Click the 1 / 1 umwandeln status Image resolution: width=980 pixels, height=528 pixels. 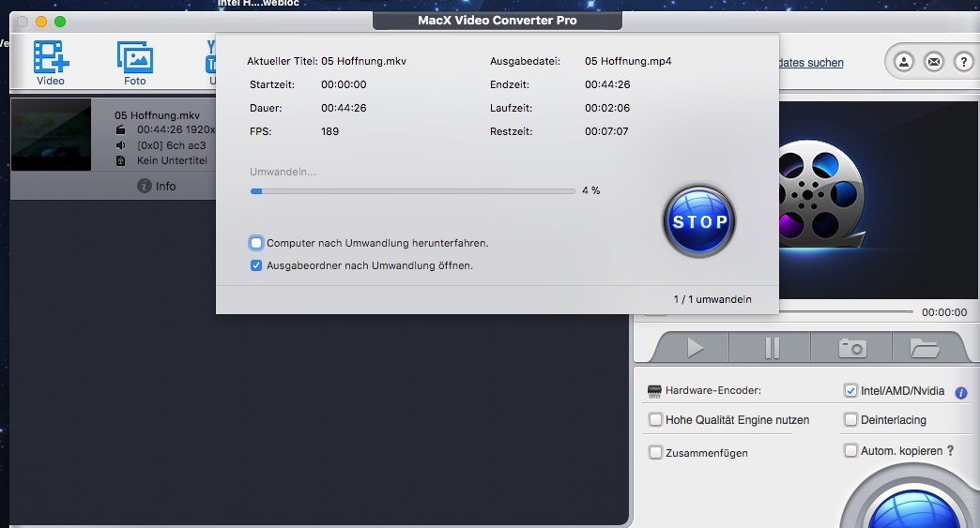(x=712, y=299)
